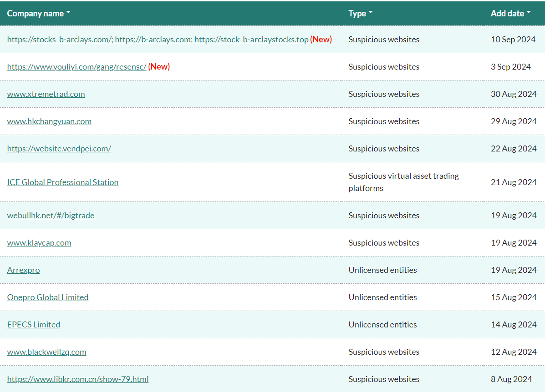Screen dimensions: 545x392
Task: Open the Arrexpro entity link
Action: coord(23,270)
